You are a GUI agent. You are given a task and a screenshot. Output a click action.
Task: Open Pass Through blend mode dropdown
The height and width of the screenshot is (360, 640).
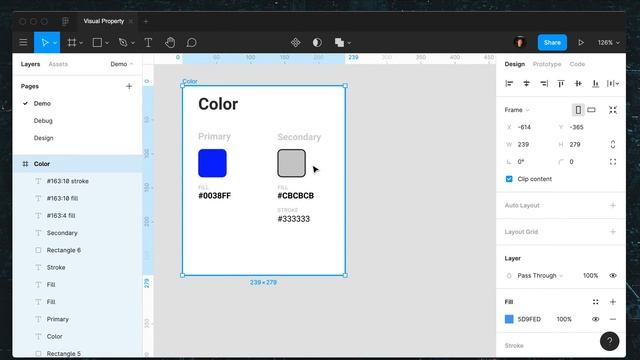(x=540, y=276)
